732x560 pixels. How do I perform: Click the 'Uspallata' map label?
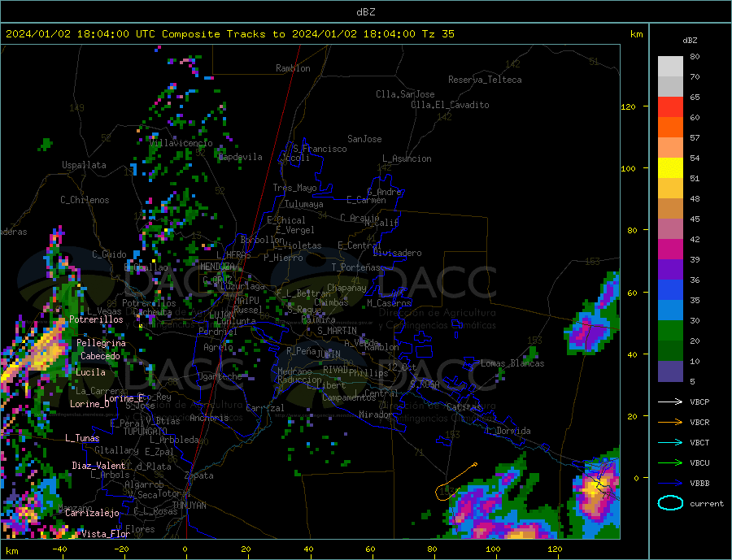pos(84,165)
